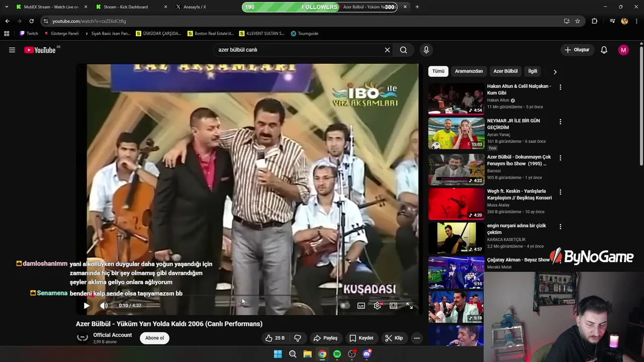This screenshot has height=362, width=644.
Task: Open the Twitch bookmark
Action: [x=29, y=33]
